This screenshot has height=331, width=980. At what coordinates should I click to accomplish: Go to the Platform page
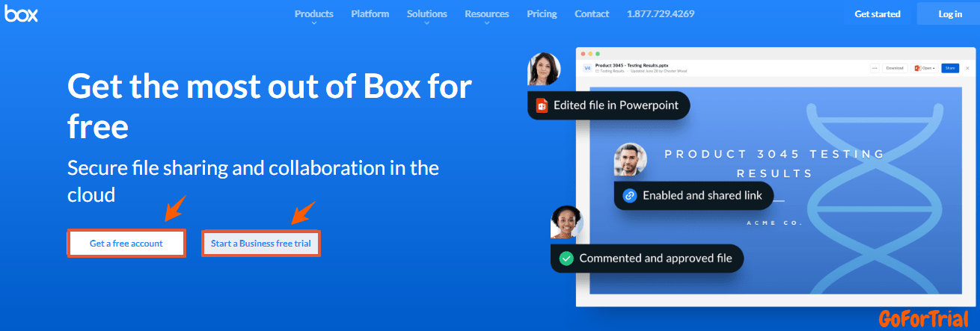pos(370,13)
